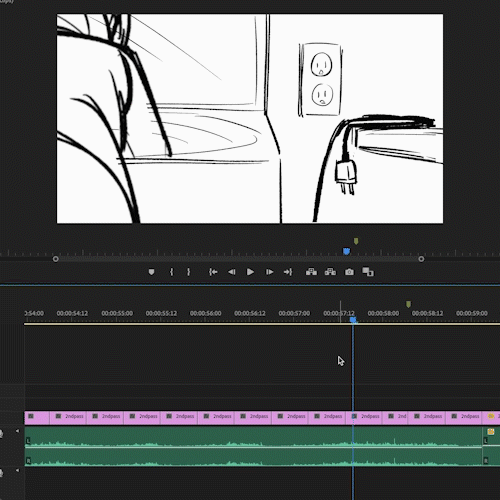Click the Lift button
This screenshot has height=500, width=500.
(x=311, y=272)
